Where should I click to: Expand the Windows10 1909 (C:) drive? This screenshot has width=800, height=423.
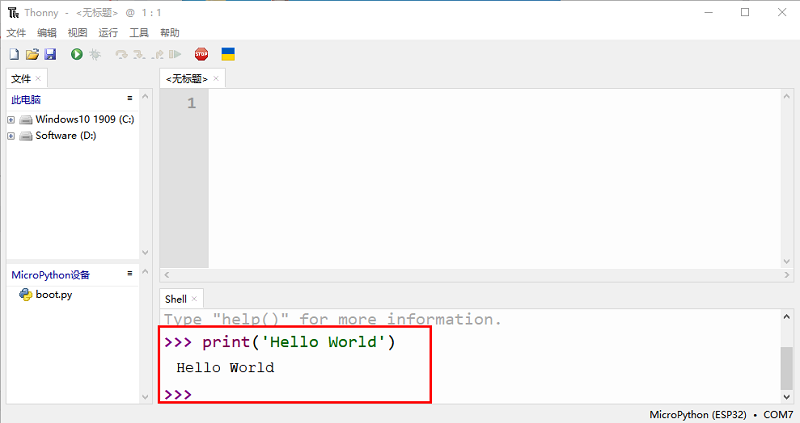click(x=11, y=120)
